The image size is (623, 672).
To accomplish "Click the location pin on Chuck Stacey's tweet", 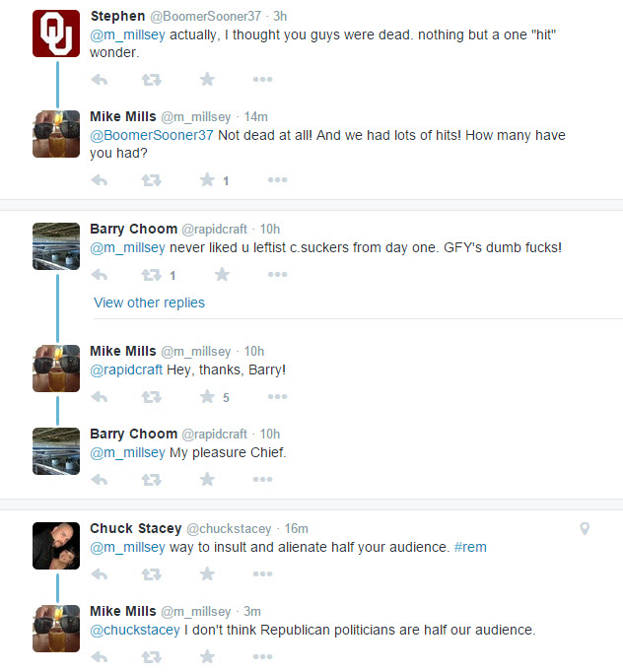I will pyautogui.click(x=585, y=529).
